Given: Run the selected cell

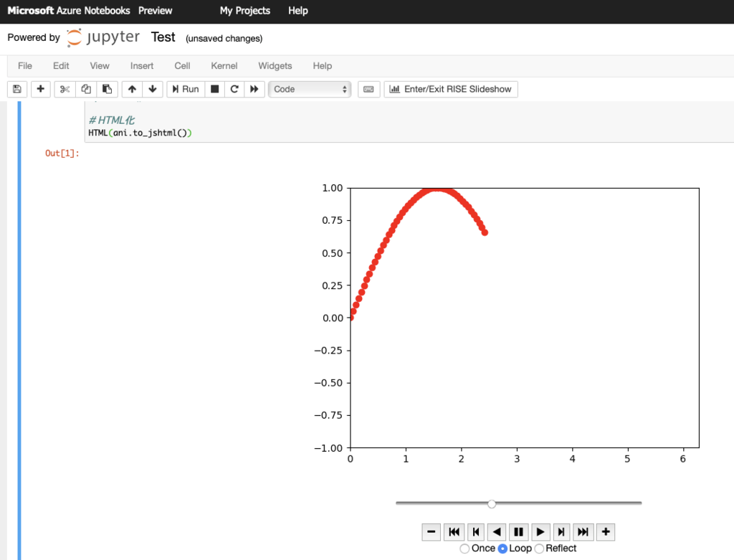Looking at the screenshot, I should coord(184,89).
